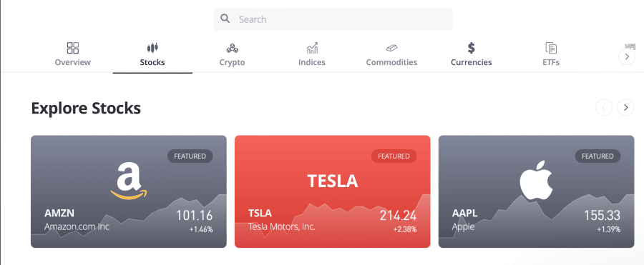This screenshot has width=644, height=265.
Task: Click the Currencies dollar sign icon
Action: [x=472, y=48]
